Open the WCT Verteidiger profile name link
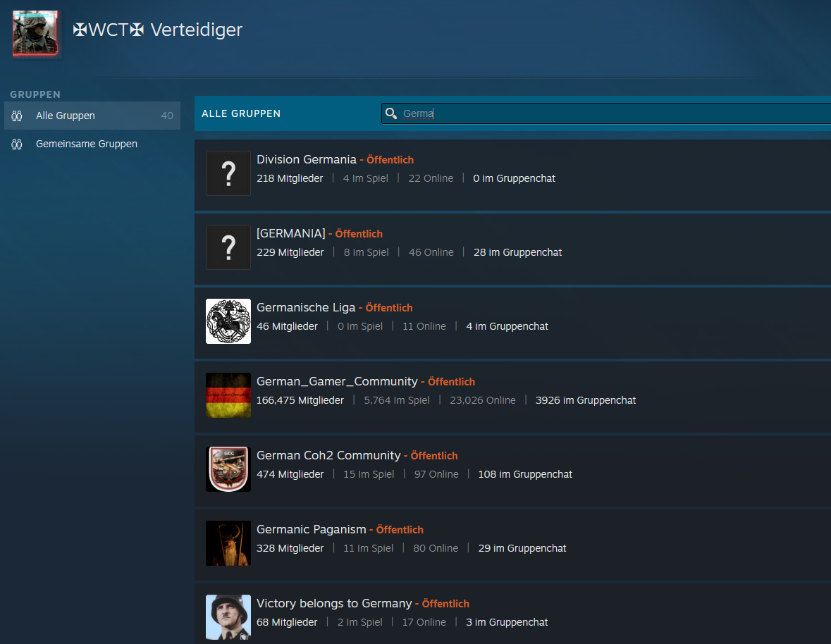 (158, 30)
